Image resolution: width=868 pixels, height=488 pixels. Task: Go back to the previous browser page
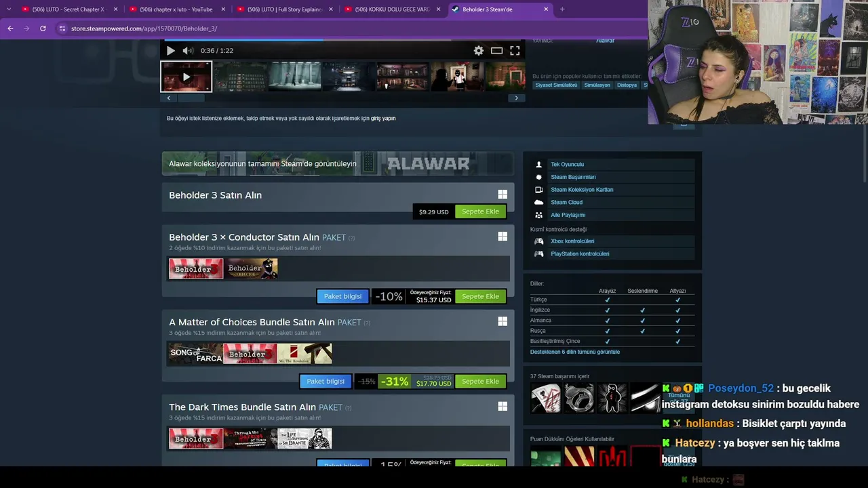[x=10, y=28]
